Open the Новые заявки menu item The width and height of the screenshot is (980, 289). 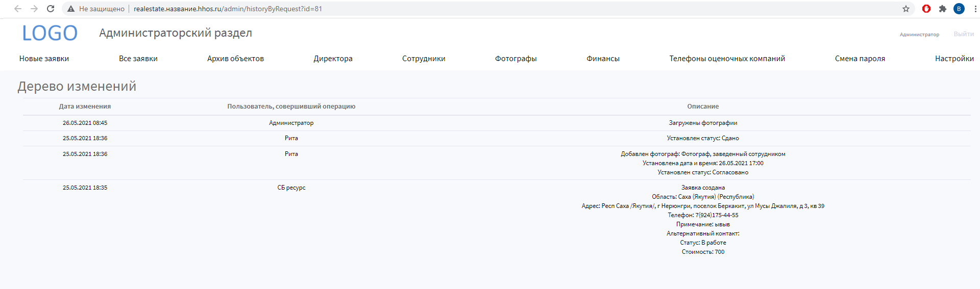[44, 59]
